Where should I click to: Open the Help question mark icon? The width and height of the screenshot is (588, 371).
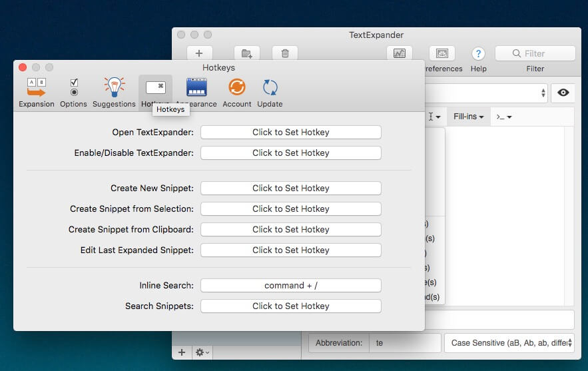[x=478, y=54]
